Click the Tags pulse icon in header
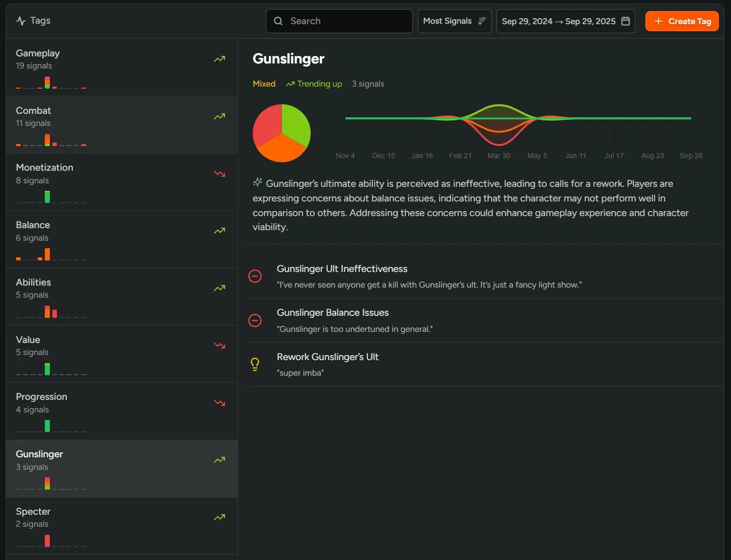This screenshot has width=731, height=560. 21,21
